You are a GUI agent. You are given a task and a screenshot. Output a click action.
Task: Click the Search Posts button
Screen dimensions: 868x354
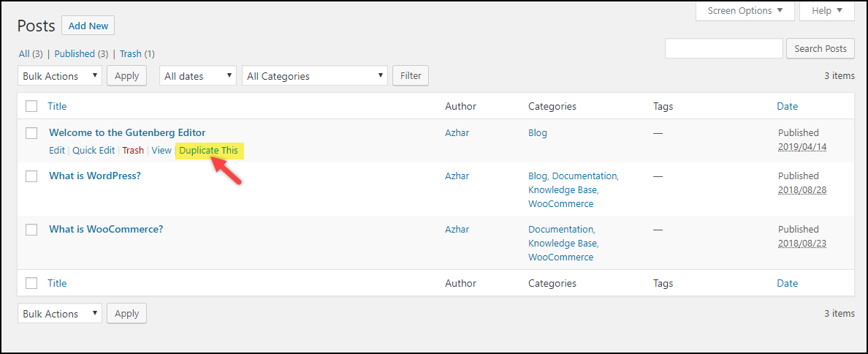pos(821,48)
